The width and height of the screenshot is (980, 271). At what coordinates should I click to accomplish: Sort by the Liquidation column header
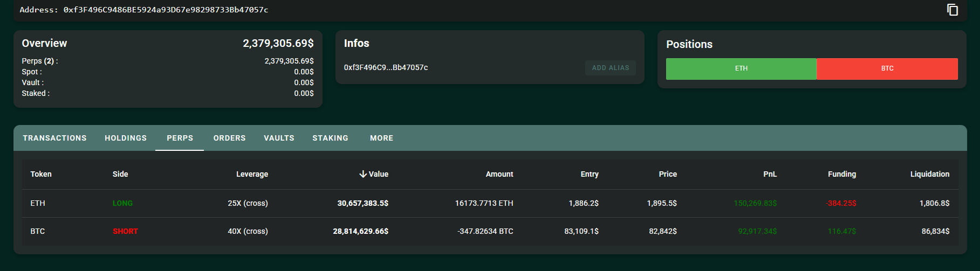tap(929, 174)
